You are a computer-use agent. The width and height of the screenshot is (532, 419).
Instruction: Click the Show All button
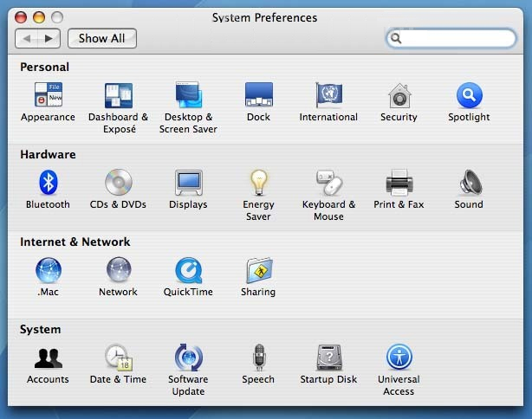[x=102, y=38]
